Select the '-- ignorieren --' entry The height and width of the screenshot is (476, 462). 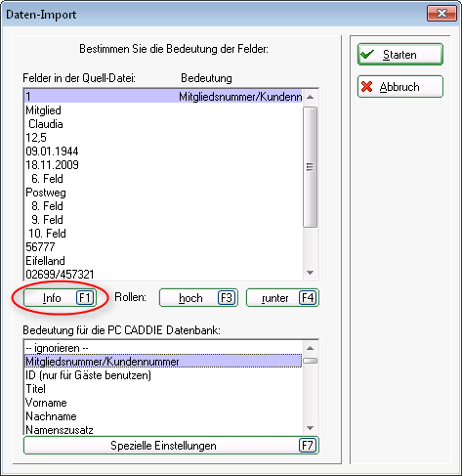[163, 348]
